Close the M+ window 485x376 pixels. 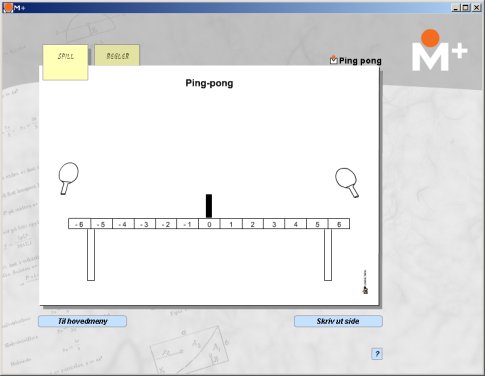pos(476,7)
